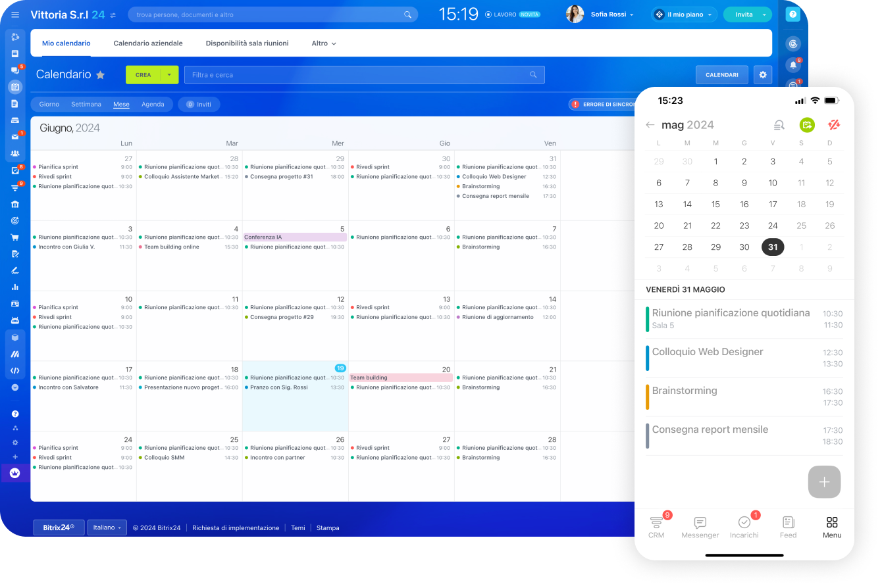The width and height of the screenshot is (882, 588).
Task: Tap the back arrow next to mag 2024
Action: tap(650, 125)
